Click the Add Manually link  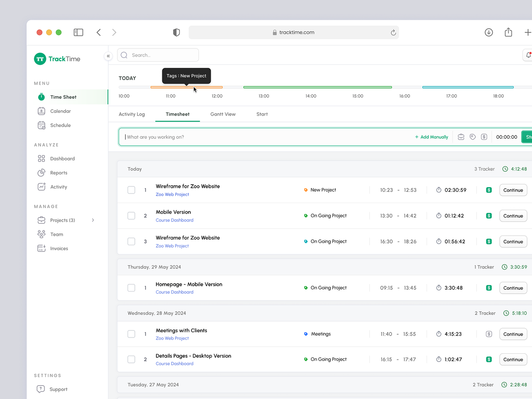click(431, 137)
